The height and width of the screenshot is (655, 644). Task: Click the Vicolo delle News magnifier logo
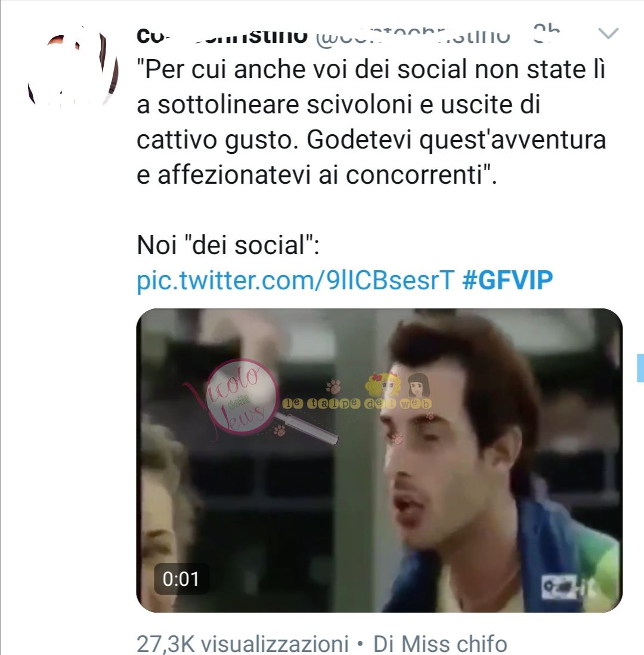click(x=241, y=397)
